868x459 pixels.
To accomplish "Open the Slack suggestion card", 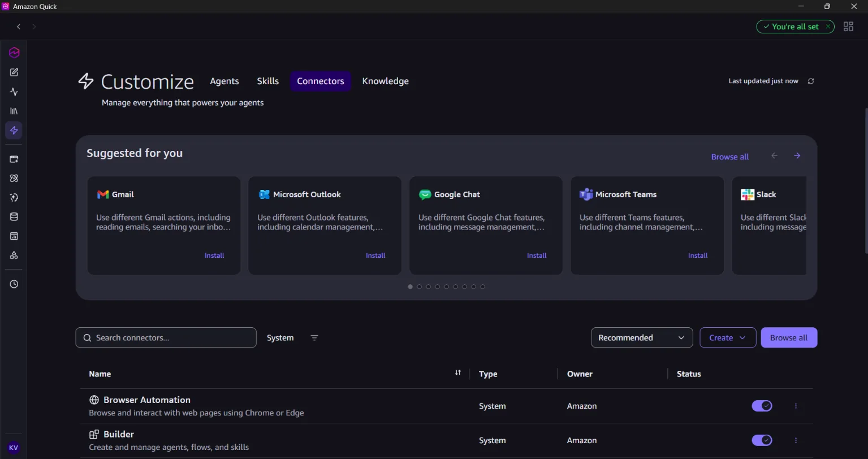I will pos(769,226).
